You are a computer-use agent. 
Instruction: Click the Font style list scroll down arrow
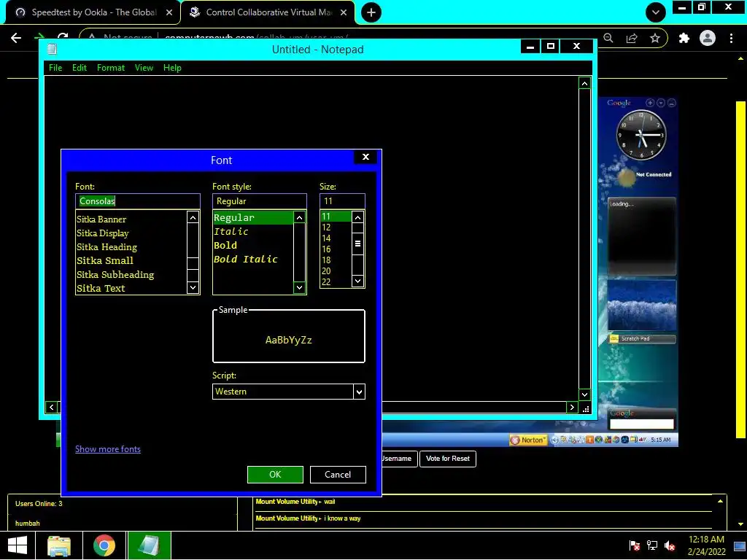[x=299, y=287]
